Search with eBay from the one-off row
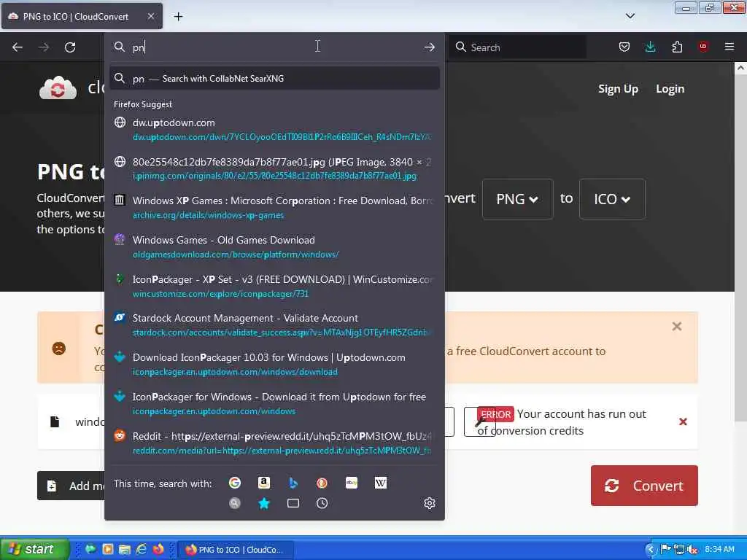The height and width of the screenshot is (560, 747). (352, 483)
